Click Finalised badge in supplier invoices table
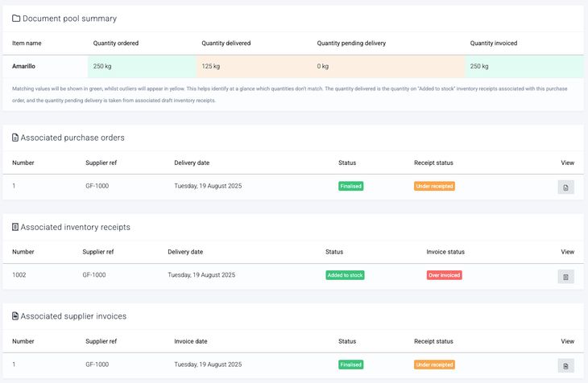 coord(350,364)
